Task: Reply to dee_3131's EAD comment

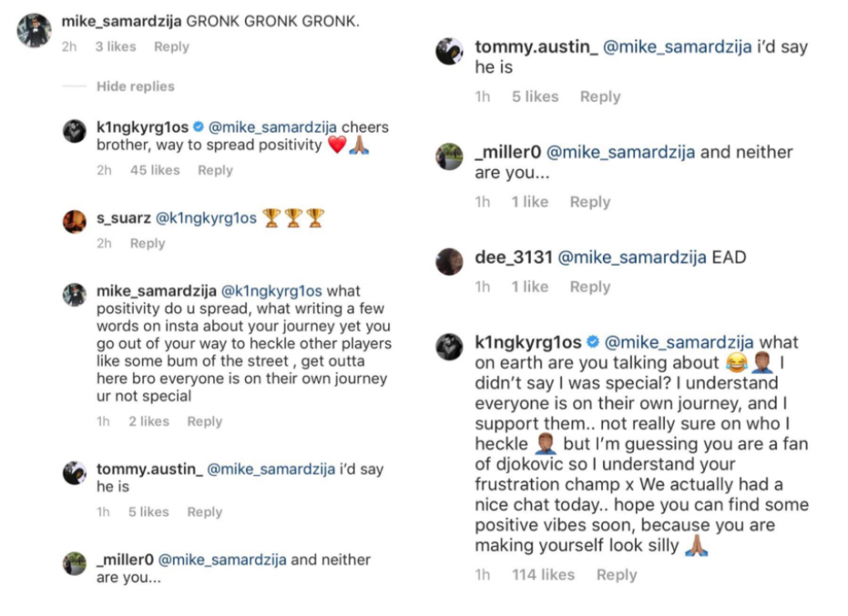Action: point(590,286)
